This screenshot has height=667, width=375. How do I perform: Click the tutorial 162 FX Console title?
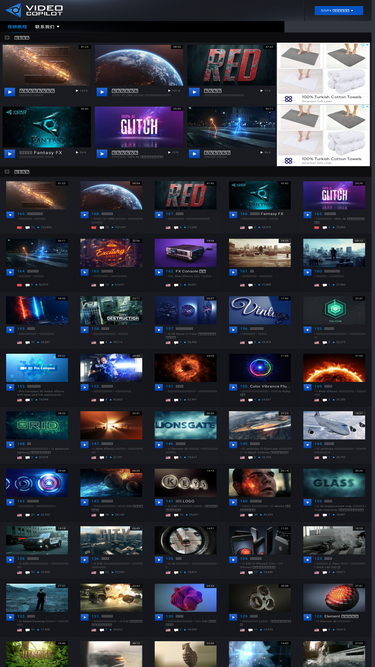(x=186, y=271)
